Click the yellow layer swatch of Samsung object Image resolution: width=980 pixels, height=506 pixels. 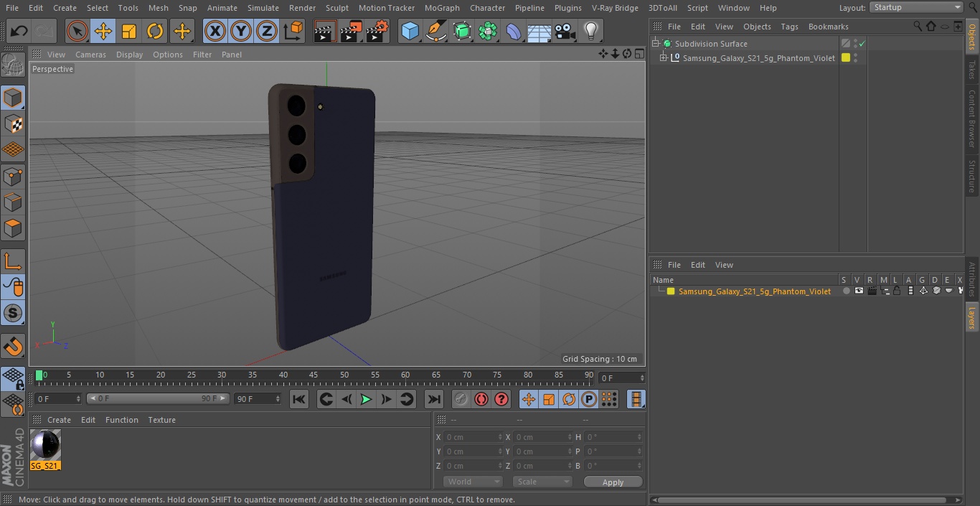(846, 58)
